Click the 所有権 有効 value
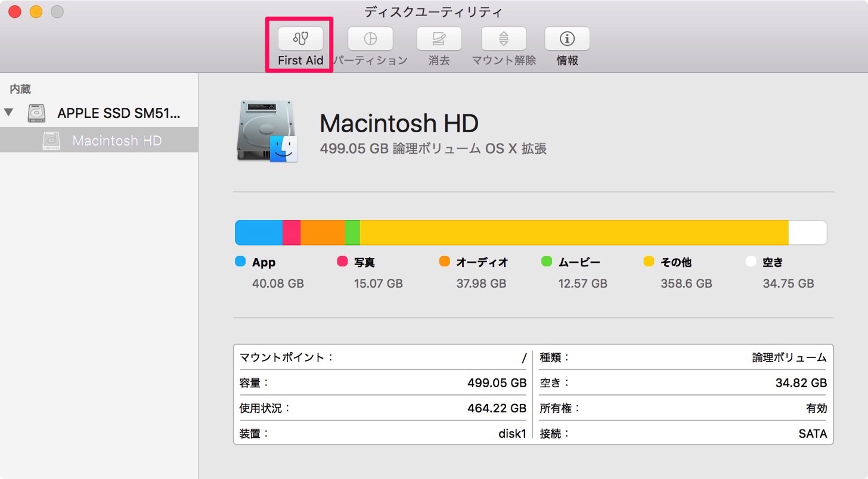 tap(816, 408)
